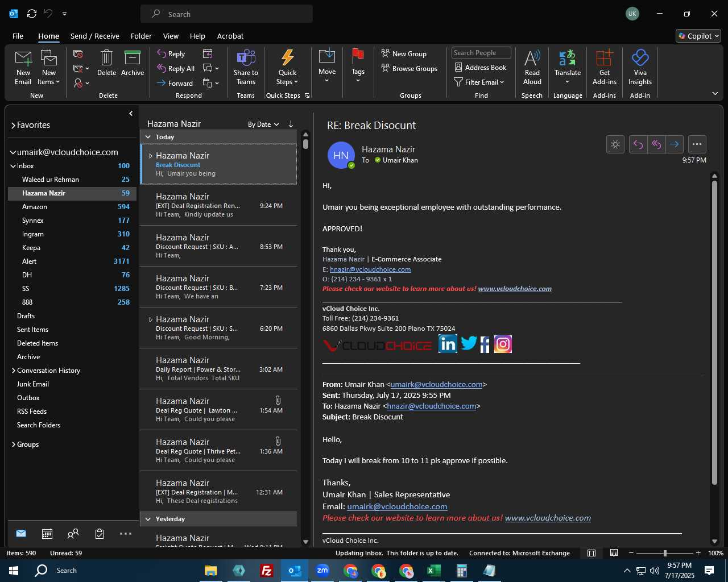Open the By Date sort dropdown

(x=263, y=124)
